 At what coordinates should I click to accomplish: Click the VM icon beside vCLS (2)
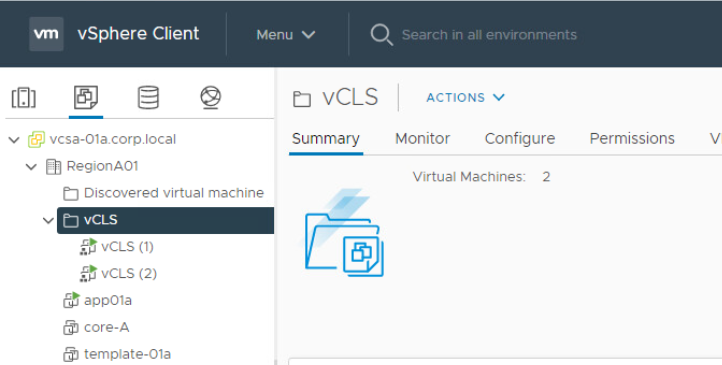[88, 273]
